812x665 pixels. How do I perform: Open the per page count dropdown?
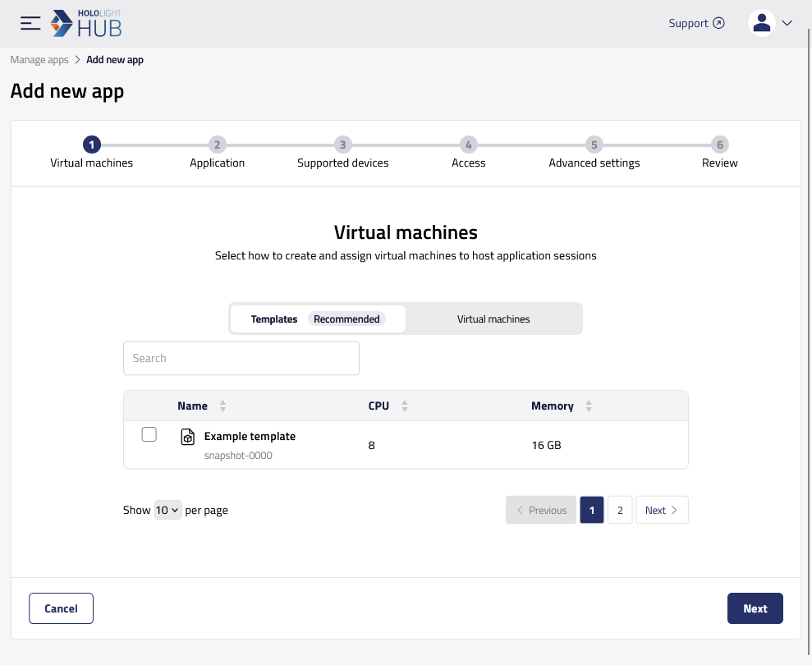coord(167,510)
